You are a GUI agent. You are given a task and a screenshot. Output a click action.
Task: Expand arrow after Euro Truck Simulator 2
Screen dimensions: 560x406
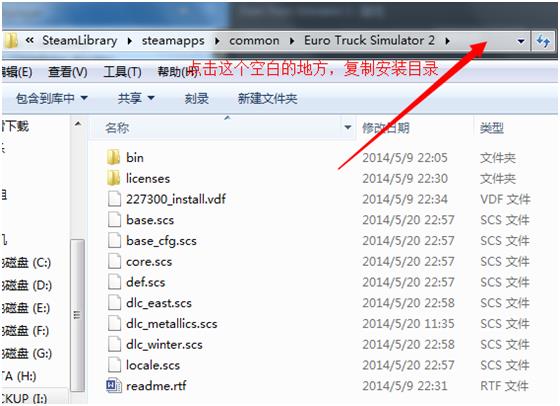coord(448,41)
